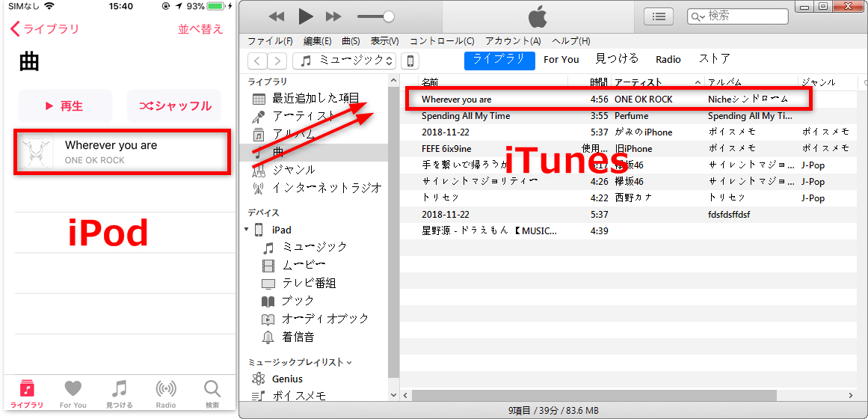Tap ライブラリ tab icon on iPod
Image resolution: width=868 pixels, height=419 pixels.
coord(27,388)
